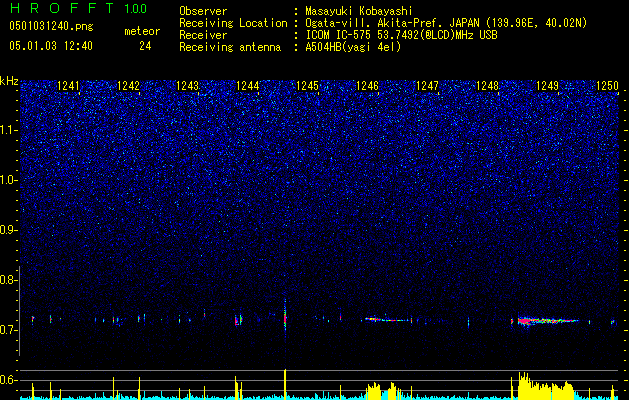Click the tallest yellow power spike near 1244.8

(x=285, y=384)
